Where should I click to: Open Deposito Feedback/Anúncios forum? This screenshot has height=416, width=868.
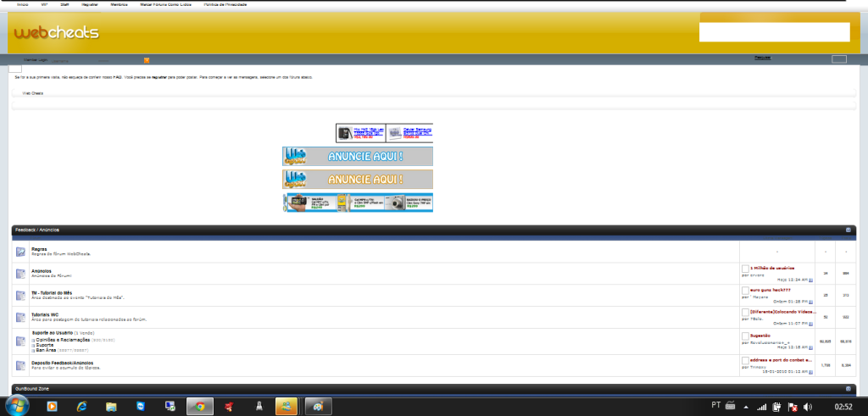(x=63, y=363)
